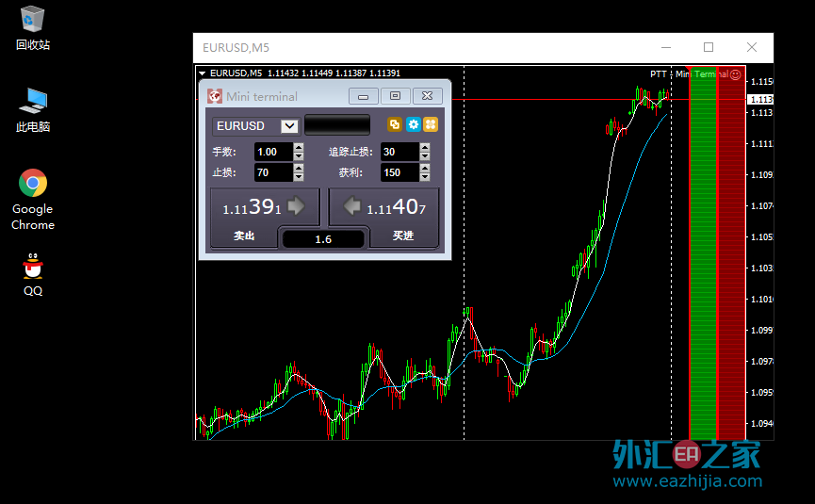This screenshot has width=815, height=504.
Task: Open the QQ penguin desktop icon
Action: [x=33, y=275]
